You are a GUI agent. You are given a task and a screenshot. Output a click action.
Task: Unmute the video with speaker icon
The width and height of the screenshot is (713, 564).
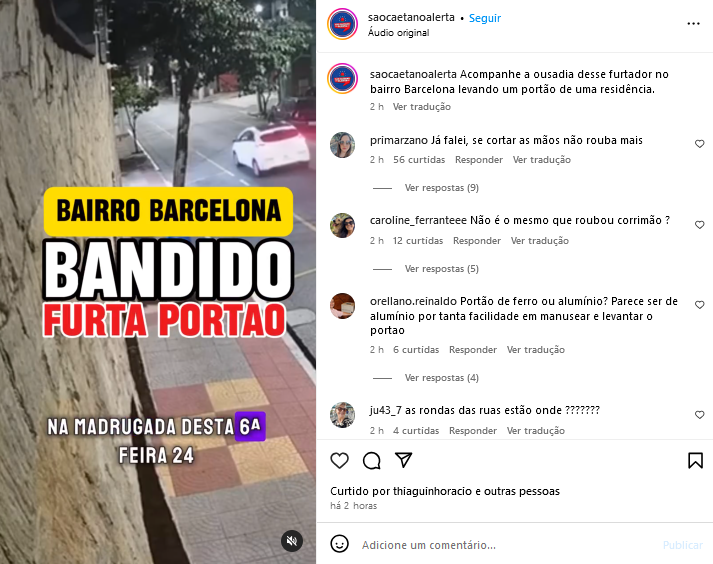tap(292, 541)
